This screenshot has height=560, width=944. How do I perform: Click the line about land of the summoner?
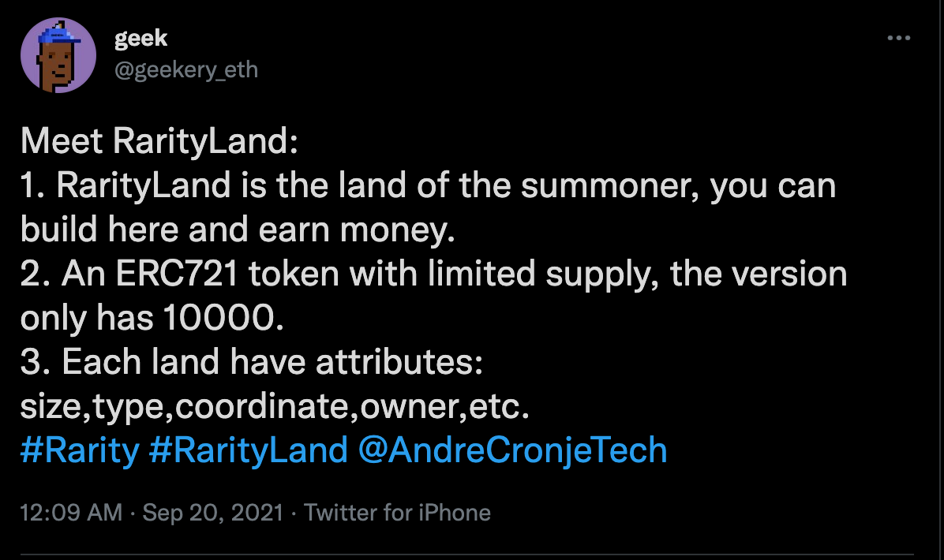point(428,185)
